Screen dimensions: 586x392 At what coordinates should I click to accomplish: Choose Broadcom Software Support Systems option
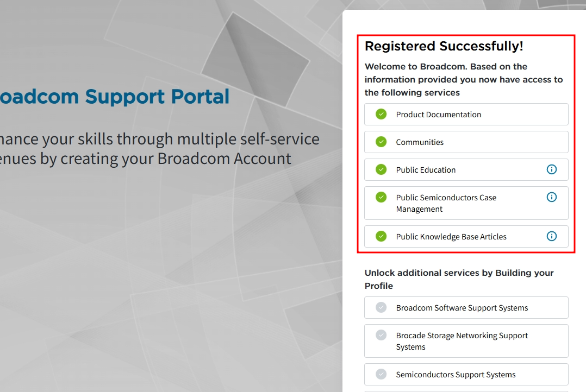tap(466, 308)
